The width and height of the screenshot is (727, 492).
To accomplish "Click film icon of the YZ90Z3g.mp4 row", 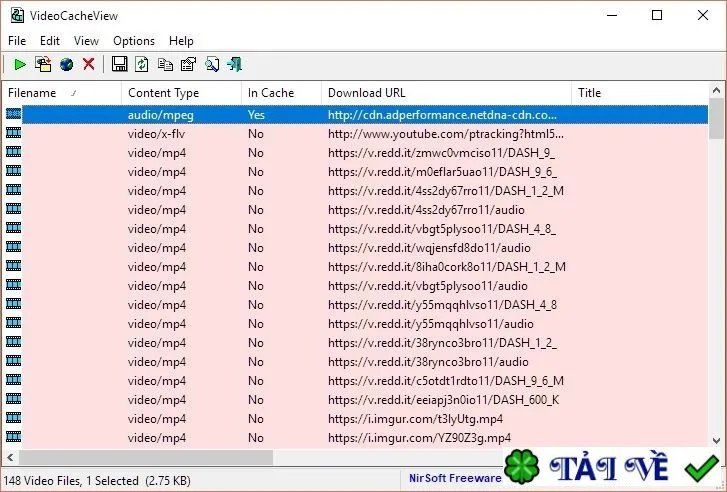I will pos(13,437).
